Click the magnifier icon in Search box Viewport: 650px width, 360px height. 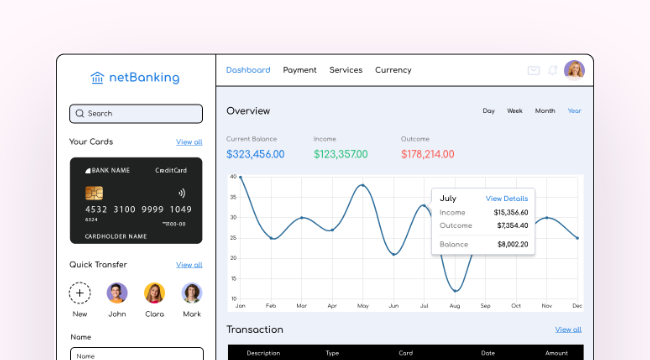(80, 113)
